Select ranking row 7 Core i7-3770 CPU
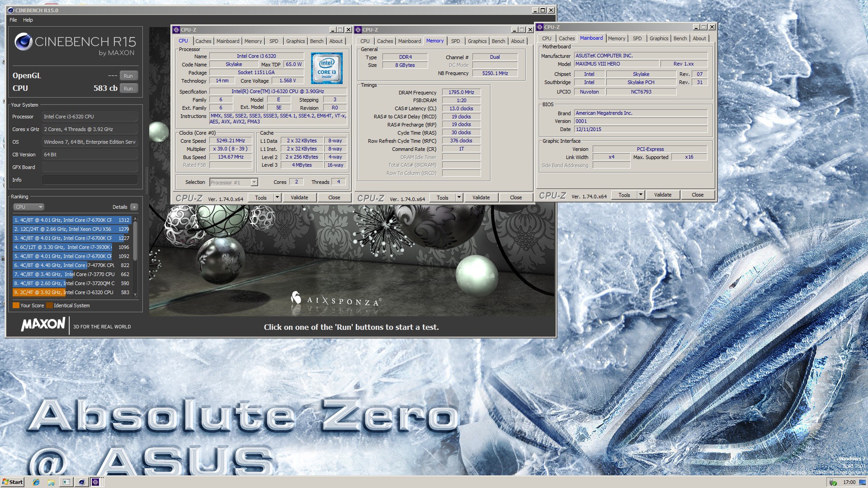 [x=72, y=274]
